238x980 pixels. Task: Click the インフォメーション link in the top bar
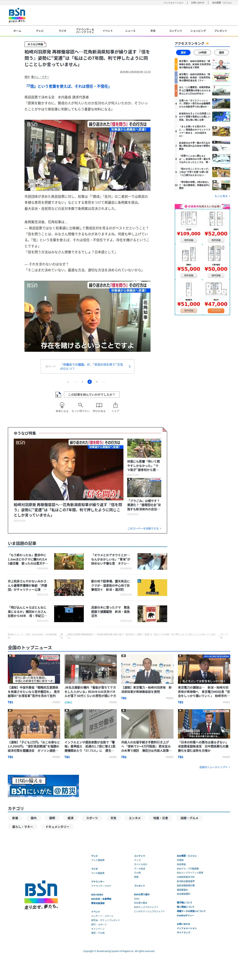point(173,3)
